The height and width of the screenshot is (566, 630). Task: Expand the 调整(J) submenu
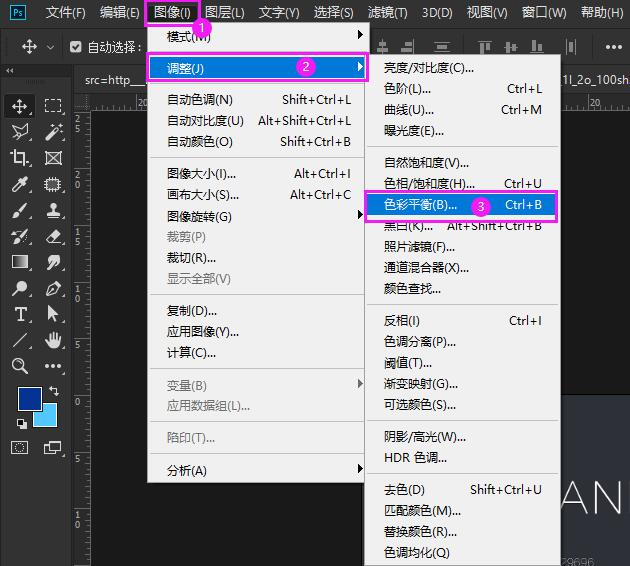(257, 67)
